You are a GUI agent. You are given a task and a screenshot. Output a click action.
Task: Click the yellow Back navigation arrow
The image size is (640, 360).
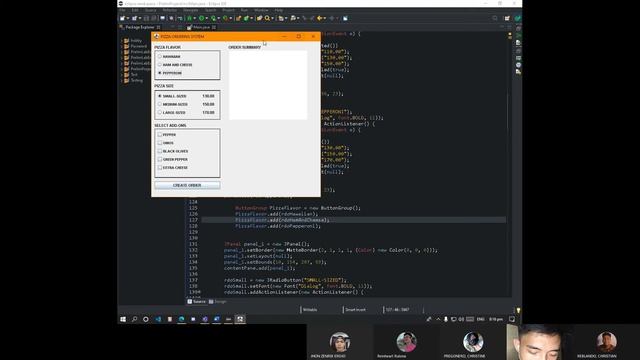(x=320, y=18)
